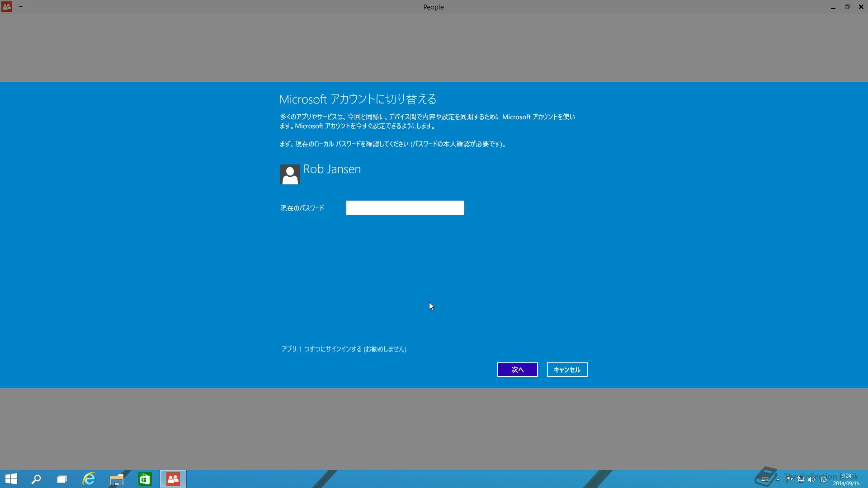Click sign in to each app separately link
The height and width of the screenshot is (488, 868).
[344, 349]
